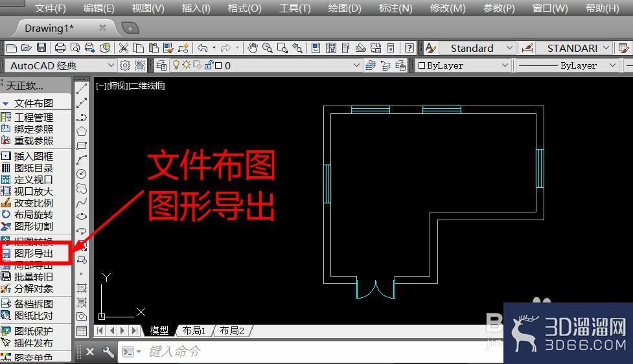Jump to the last layout tab arrow

tap(135, 330)
